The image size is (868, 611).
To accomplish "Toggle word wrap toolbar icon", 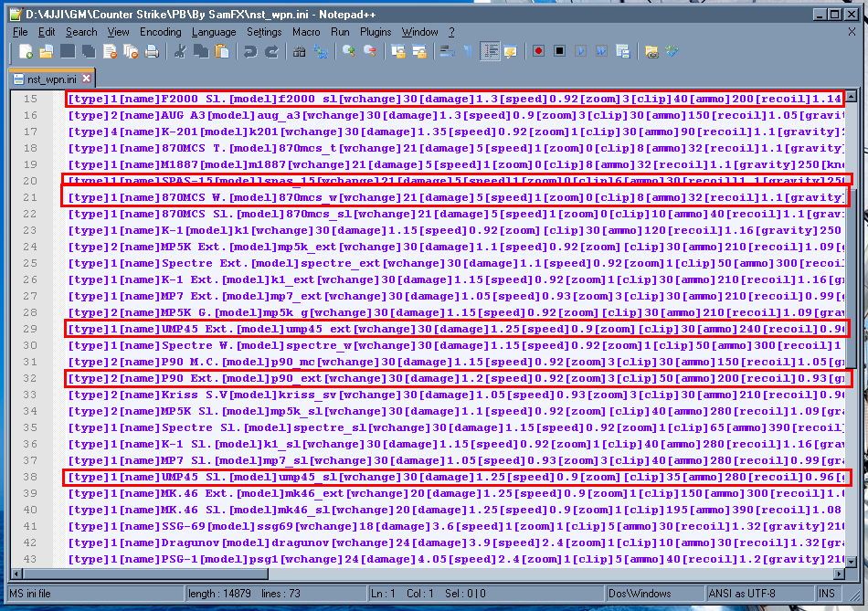I will click(x=448, y=51).
